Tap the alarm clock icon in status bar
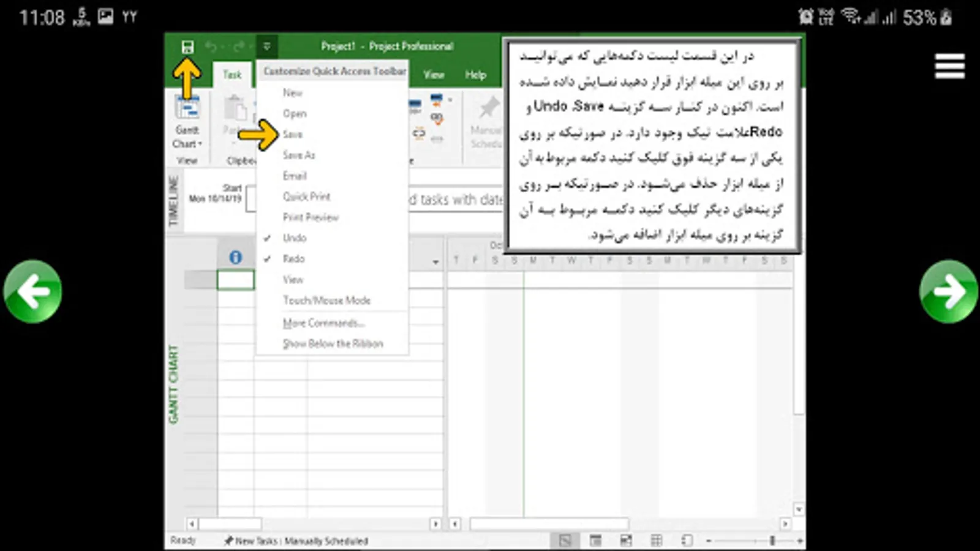Screen dimensions: 980x551 pos(806,17)
